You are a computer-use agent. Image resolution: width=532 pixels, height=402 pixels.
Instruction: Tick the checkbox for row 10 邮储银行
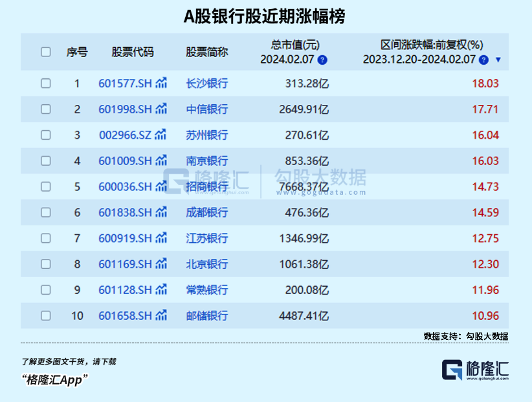coord(46,316)
